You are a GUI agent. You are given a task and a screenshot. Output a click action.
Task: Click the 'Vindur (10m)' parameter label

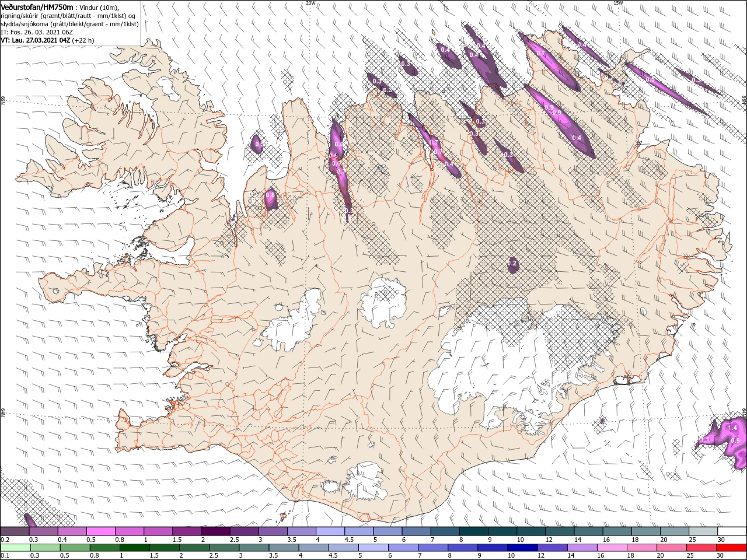pyautogui.click(x=99, y=7)
